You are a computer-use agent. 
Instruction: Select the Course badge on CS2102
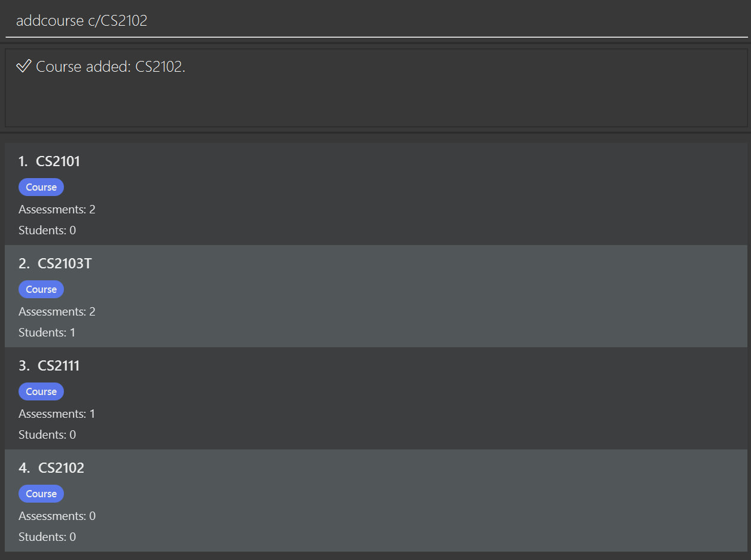point(41,493)
